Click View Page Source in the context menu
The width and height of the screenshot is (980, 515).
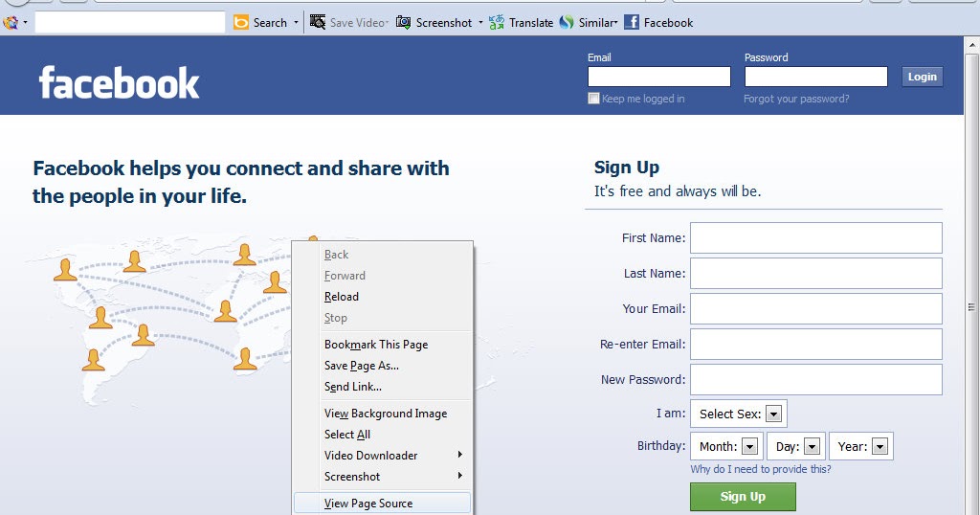click(383, 504)
